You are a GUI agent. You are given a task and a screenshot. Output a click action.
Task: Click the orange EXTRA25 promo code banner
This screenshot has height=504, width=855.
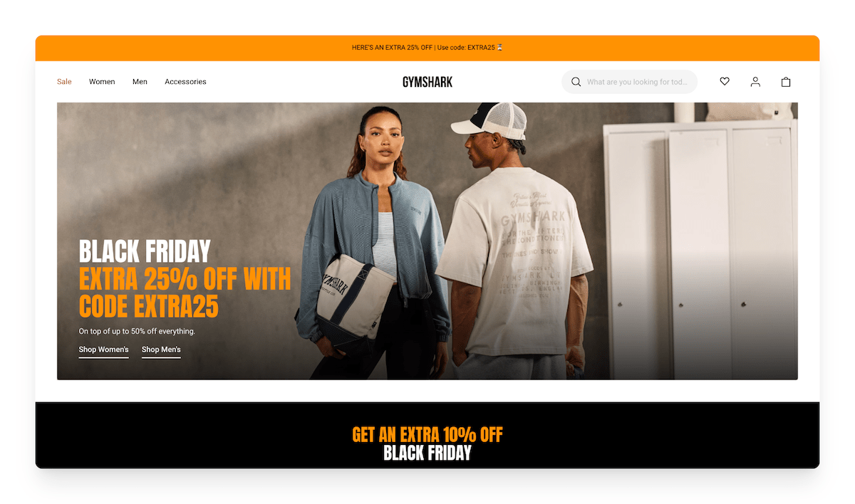pos(427,48)
